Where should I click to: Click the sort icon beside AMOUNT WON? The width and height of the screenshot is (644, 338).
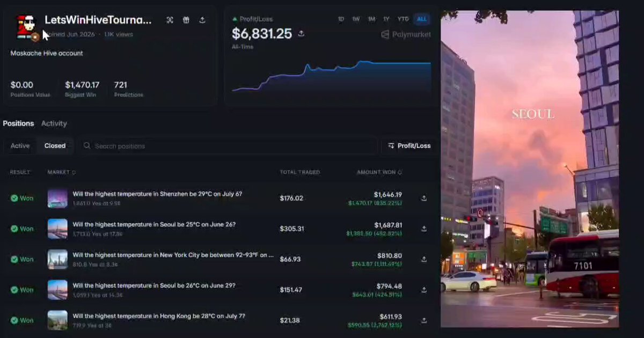click(x=400, y=172)
